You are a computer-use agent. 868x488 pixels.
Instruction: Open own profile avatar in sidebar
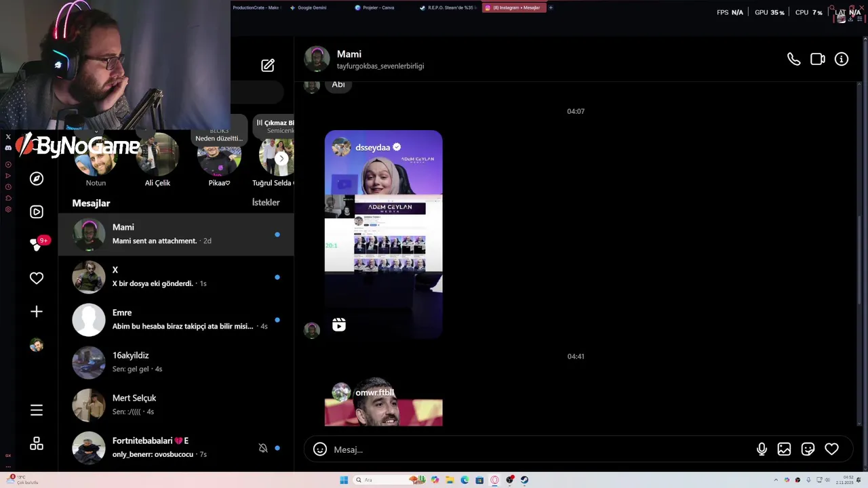pos(37,345)
